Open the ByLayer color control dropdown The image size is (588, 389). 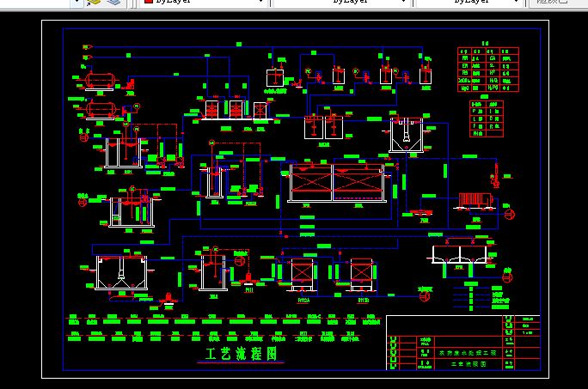pyautogui.click(x=203, y=3)
